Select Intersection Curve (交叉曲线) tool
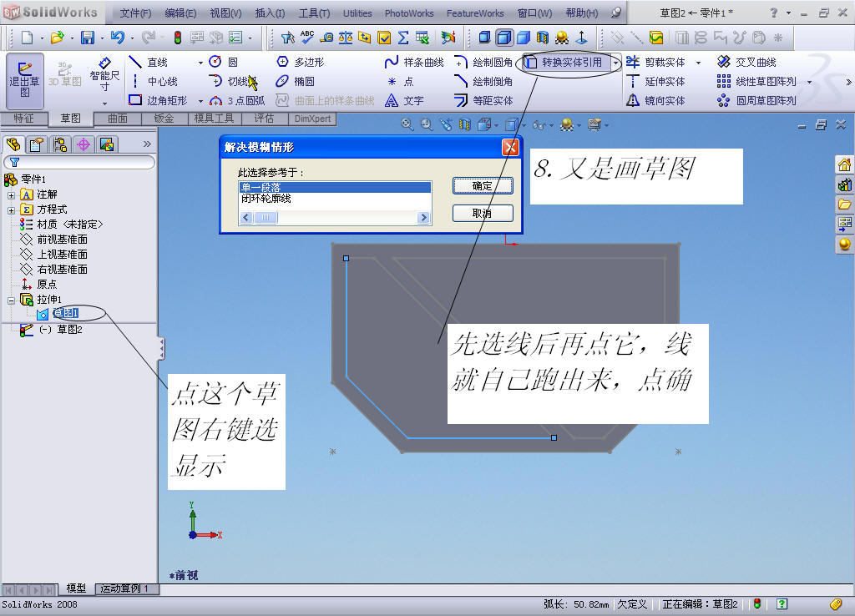The image size is (855, 616). pos(746,62)
